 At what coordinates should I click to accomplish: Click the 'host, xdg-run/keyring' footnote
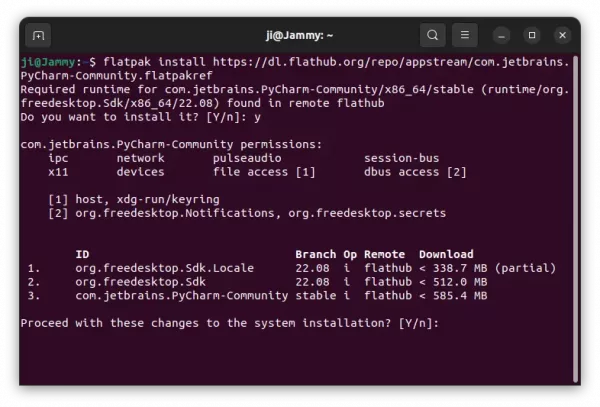click(147, 200)
